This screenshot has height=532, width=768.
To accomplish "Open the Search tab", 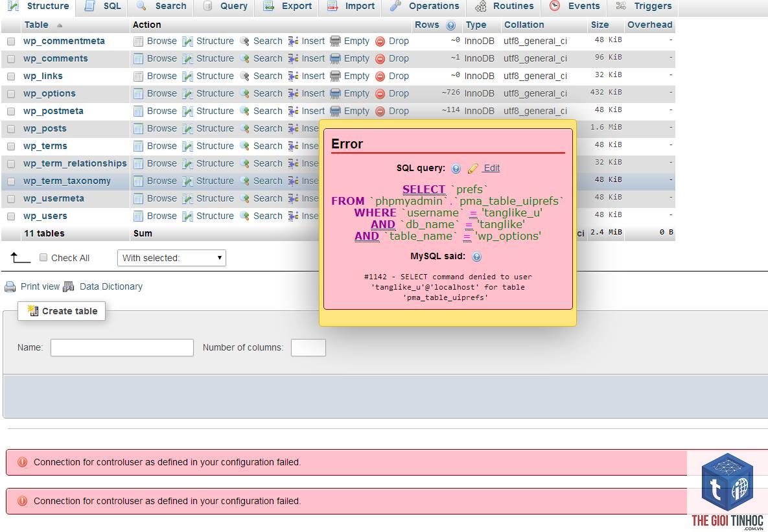I will pos(161,6).
